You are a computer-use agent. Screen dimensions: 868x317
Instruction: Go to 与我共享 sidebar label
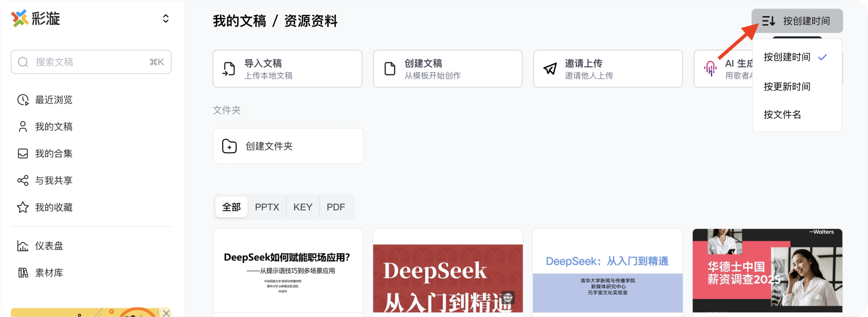[54, 181]
